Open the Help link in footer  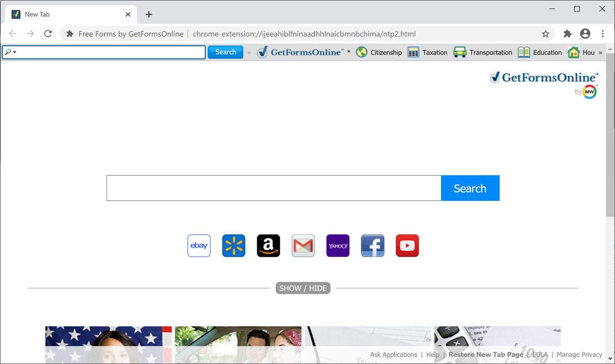[x=433, y=355]
